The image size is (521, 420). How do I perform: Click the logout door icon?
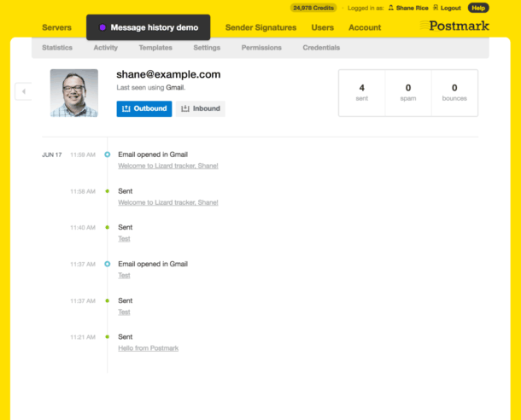(436, 8)
